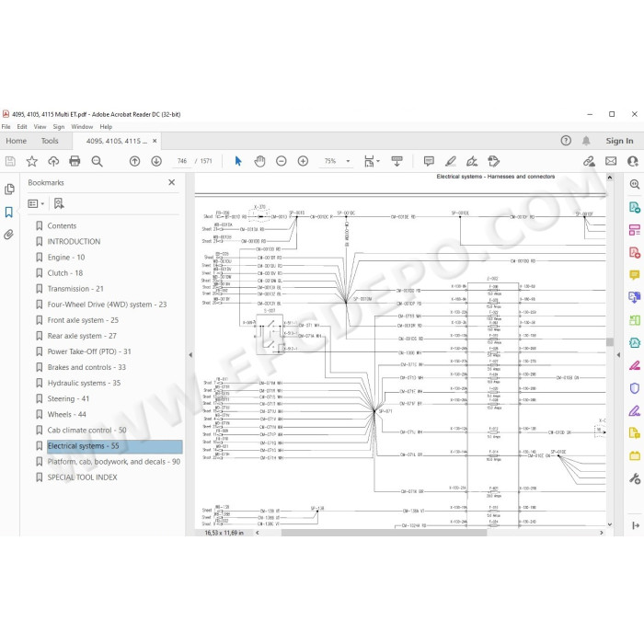Viewport: 644px width, 644px height.
Task: Zoom out with the minus icon
Action: tap(282, 161)
